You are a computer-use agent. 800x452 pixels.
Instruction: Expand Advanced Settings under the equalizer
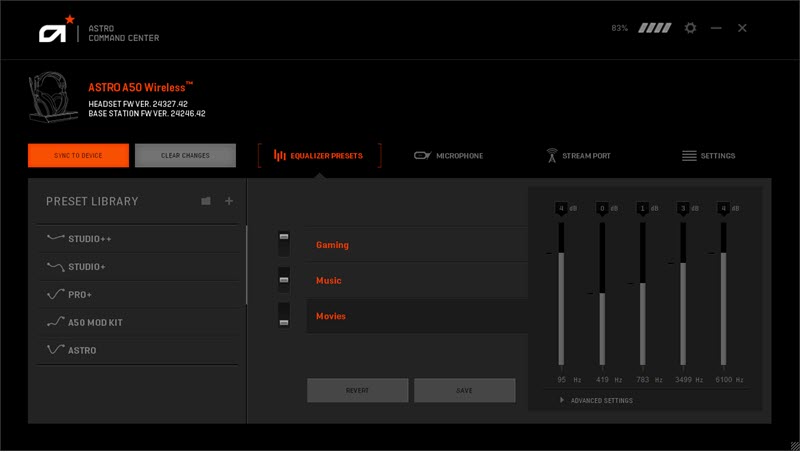coord(596,400)
